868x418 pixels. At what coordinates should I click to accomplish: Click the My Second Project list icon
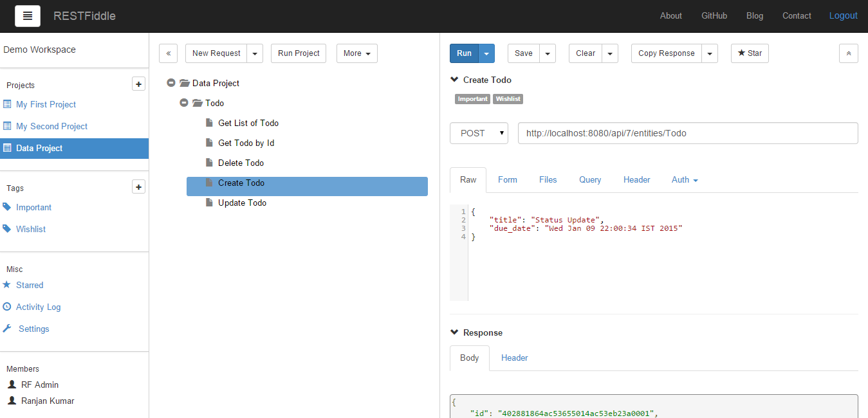pos(7,126)
